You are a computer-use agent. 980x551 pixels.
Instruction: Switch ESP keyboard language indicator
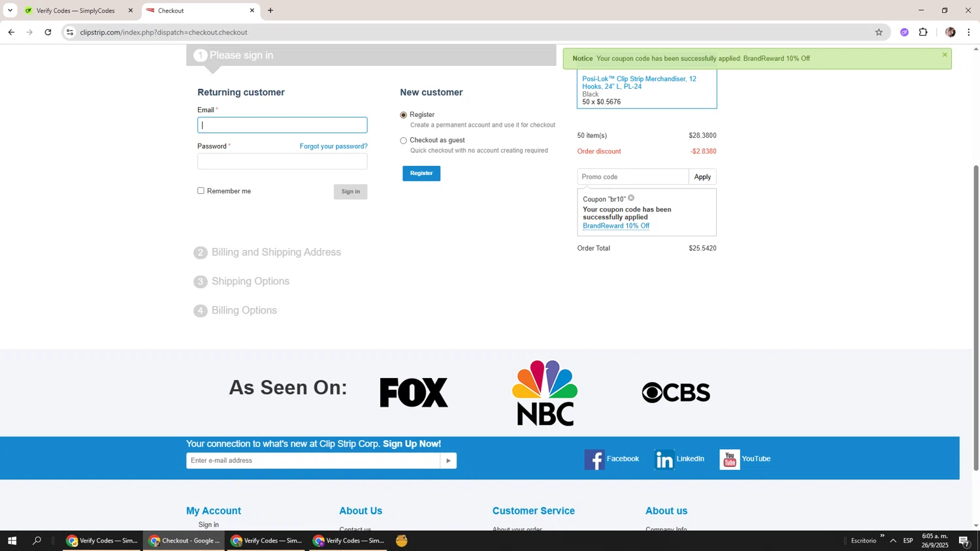(x=908, y=541)
